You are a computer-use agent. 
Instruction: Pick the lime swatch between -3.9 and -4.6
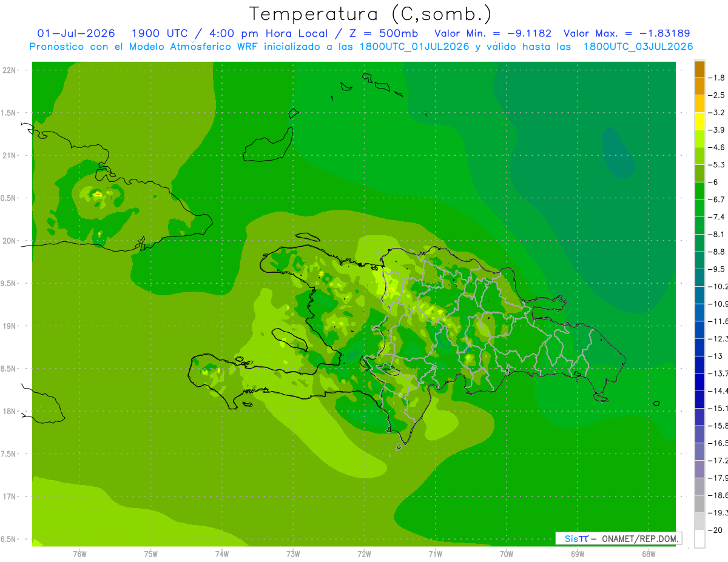pos(699,139)
